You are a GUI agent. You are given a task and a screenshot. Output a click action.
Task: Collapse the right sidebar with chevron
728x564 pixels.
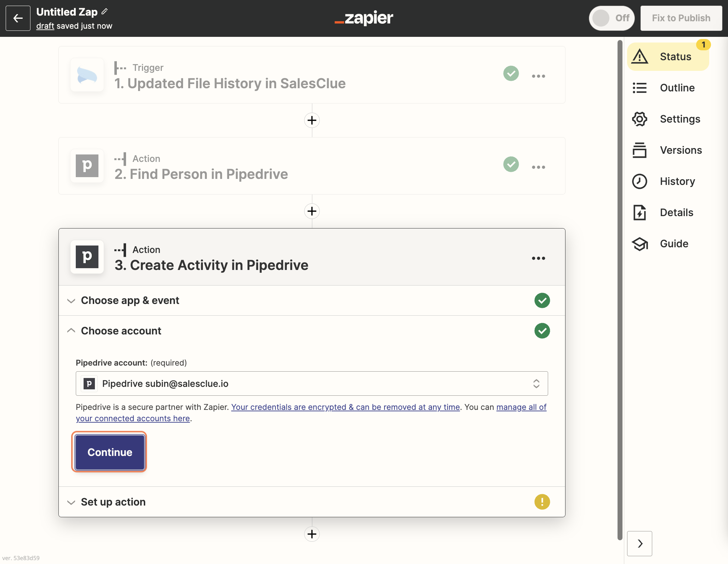tap(639, 543)
